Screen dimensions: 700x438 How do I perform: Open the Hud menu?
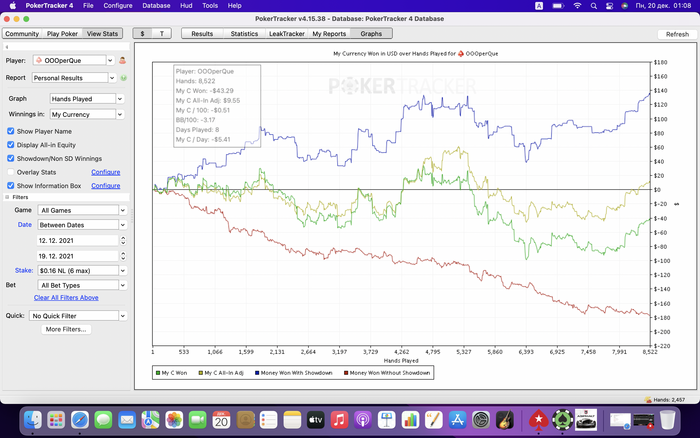click(186, 6)
